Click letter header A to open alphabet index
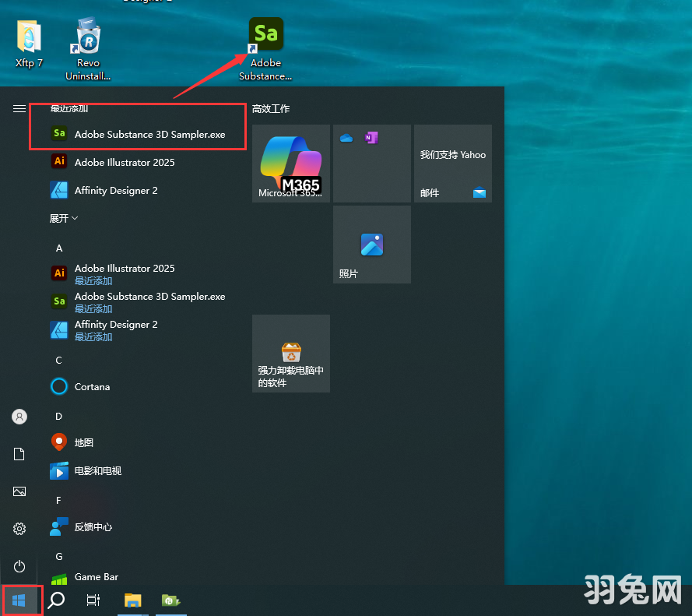 58,248
